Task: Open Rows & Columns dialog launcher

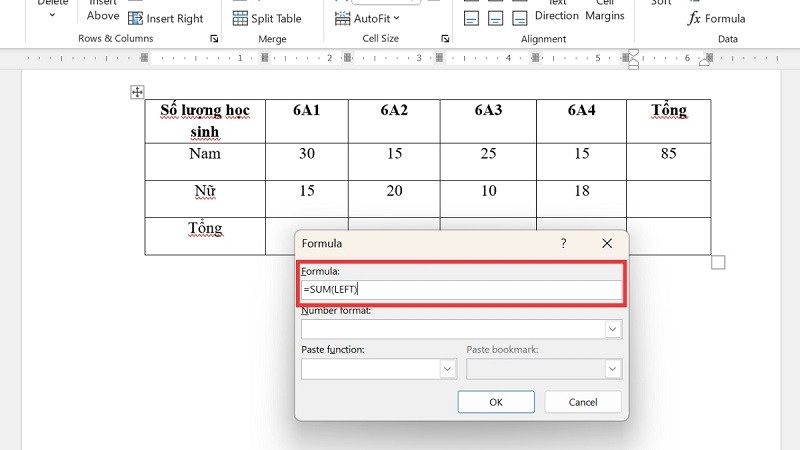Action: (x=214, y=39)
